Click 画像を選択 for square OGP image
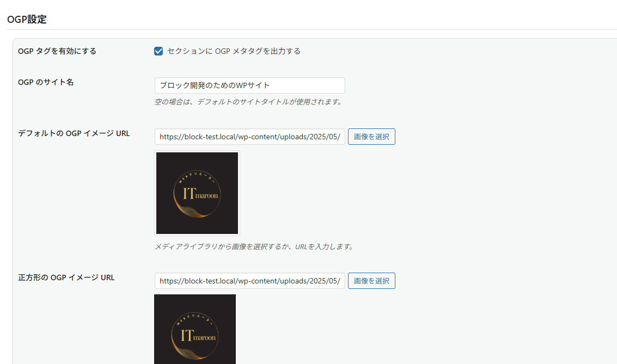The image size is (617, 364). tap(371, 281)
